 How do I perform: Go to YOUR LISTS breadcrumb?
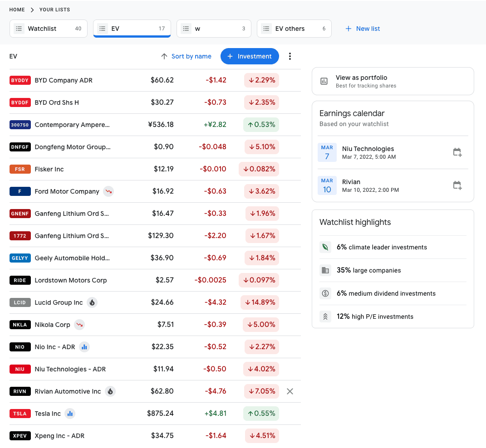pyautogui.click(x=54, y=10)
